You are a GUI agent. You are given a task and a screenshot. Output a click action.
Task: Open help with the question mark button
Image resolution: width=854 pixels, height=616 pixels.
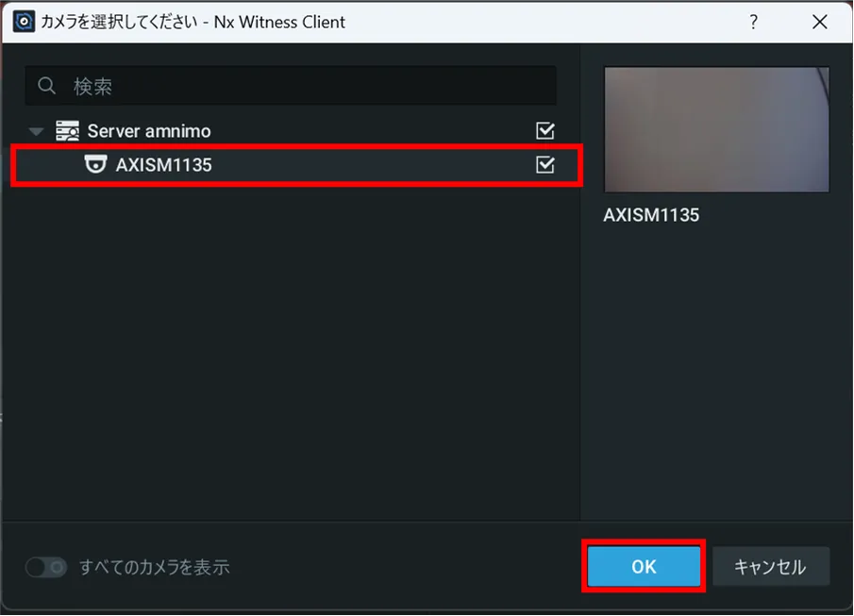tap(753, 22)
